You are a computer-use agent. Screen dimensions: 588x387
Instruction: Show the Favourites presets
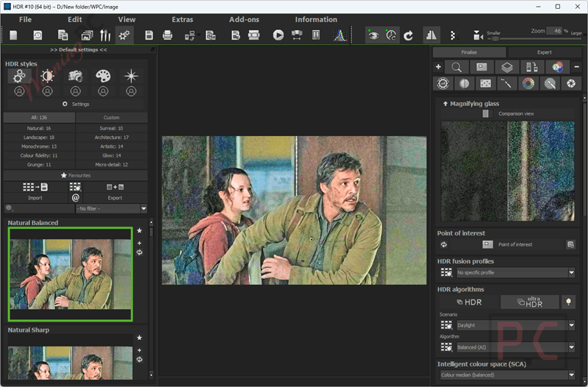click(76, 175)
